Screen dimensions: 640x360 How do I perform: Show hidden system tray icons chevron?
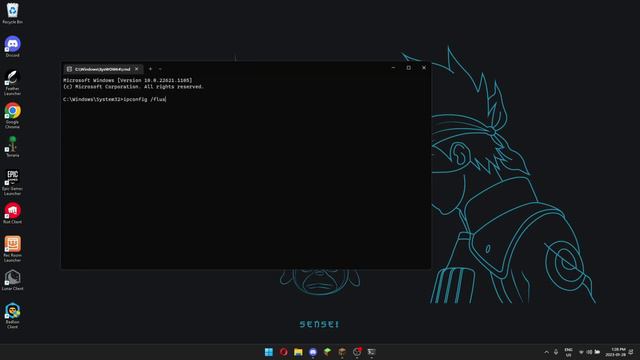coord(547,352)
